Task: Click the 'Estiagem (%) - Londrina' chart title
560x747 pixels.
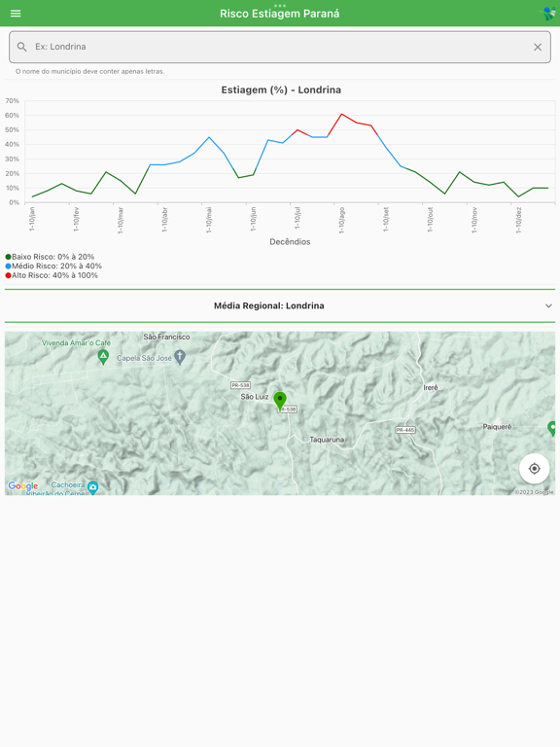Action: point(281,90)
